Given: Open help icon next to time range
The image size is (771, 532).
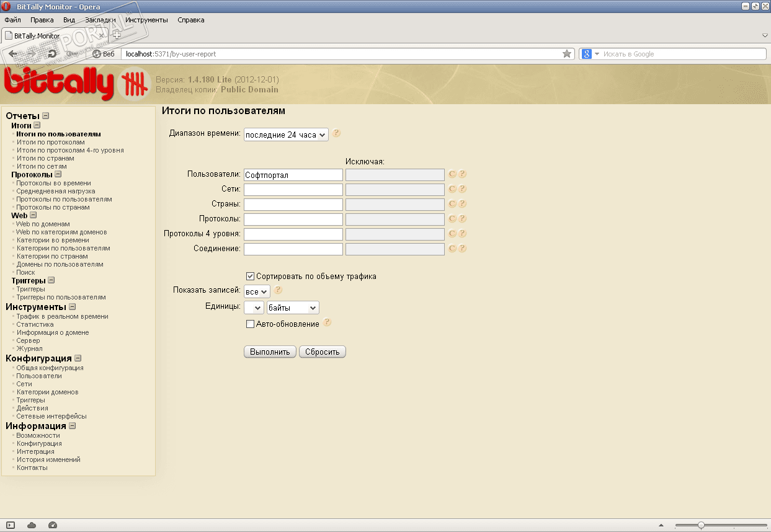Looking at the screenshot, I should [x=336, y=133].
